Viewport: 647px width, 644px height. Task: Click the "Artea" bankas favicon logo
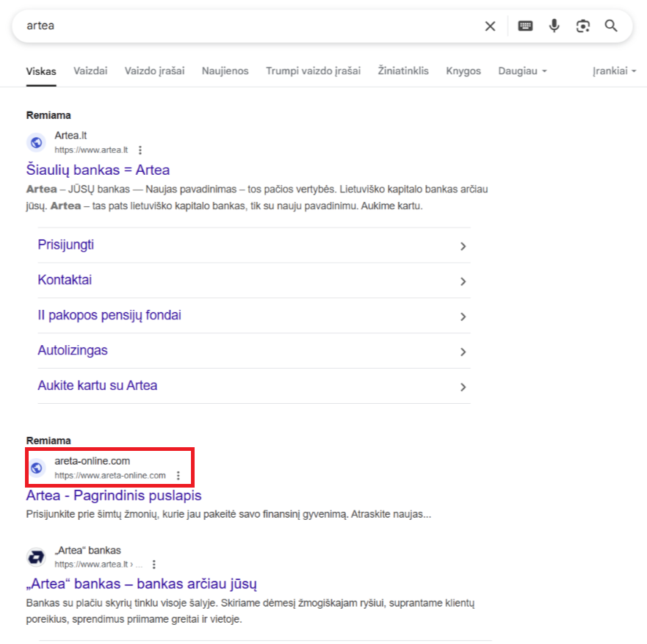[36, 557]
